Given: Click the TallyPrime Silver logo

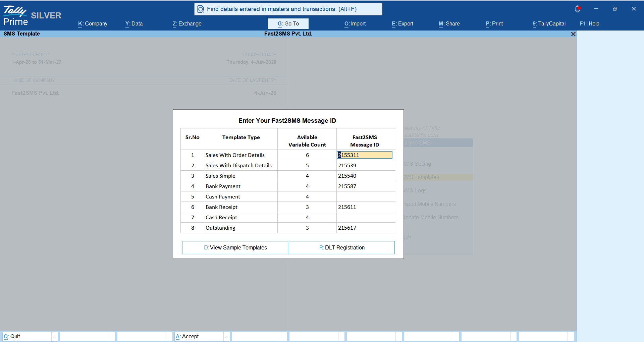Looking at the screenshot, I should pos(32,16).
